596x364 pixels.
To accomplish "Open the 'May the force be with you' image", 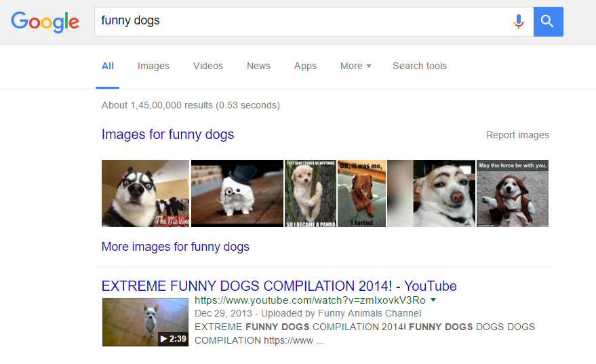I will tap(513, 193).
